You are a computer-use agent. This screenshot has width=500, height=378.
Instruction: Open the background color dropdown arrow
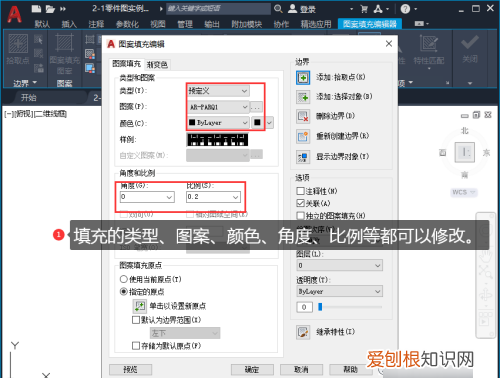(269, 123)
